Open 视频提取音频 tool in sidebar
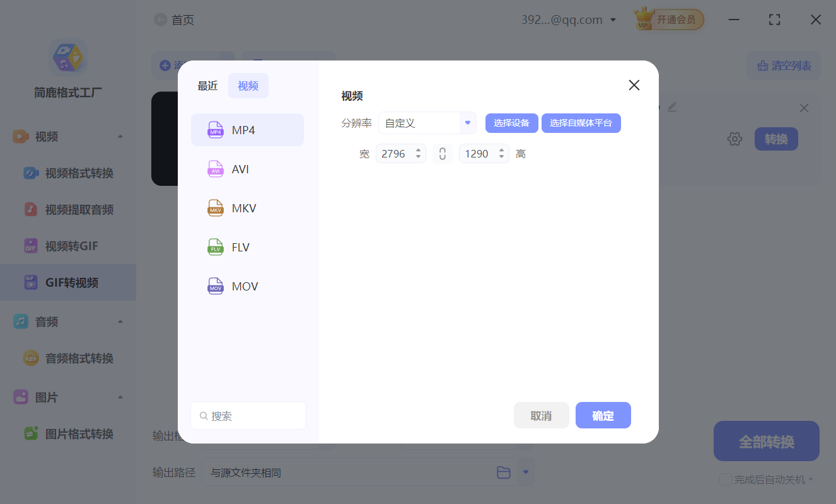The width and height of the screenshot is (836, 504). [x=67, y=209]
